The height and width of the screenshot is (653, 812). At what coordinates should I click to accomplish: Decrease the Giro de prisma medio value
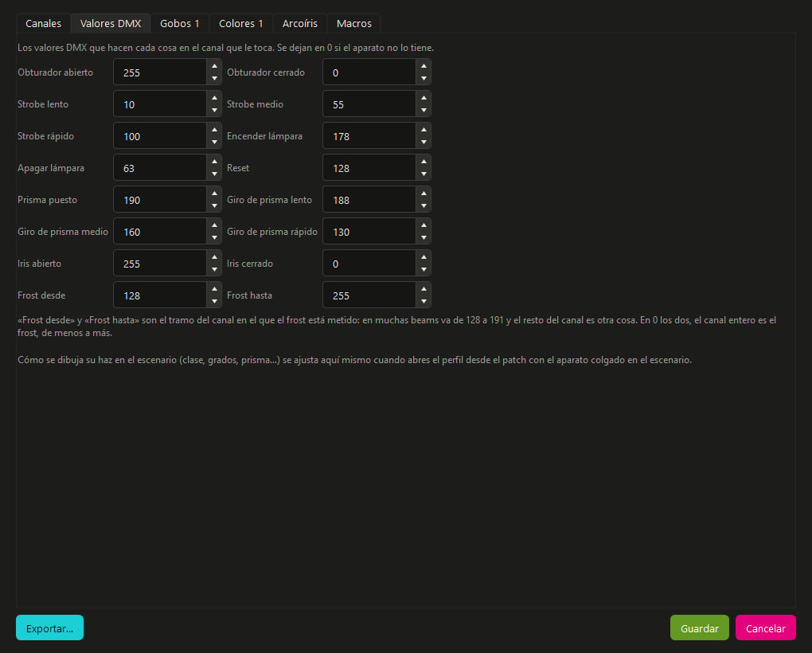(x=214, y=237)
